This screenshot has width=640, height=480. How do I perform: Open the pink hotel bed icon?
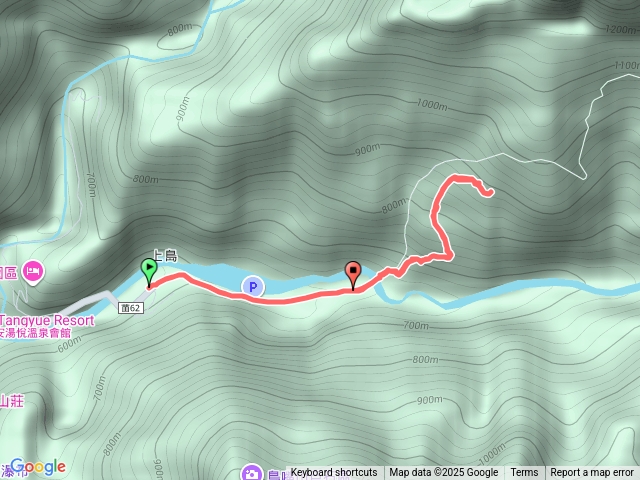coord(33,273)
